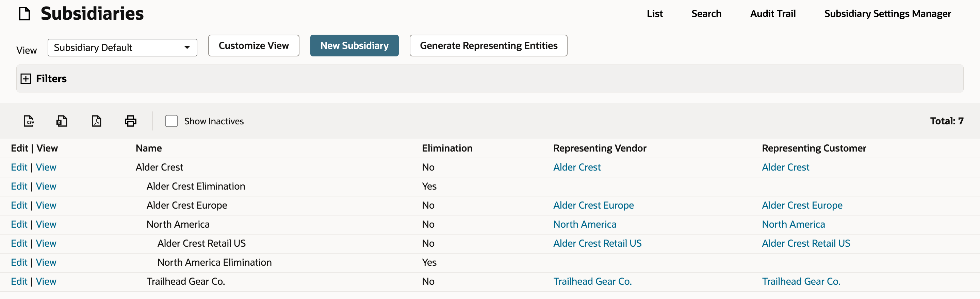Open the Subsidiary Default view dropdown
Viewport: 980px width, 299px height.
(x=122, y=48)
